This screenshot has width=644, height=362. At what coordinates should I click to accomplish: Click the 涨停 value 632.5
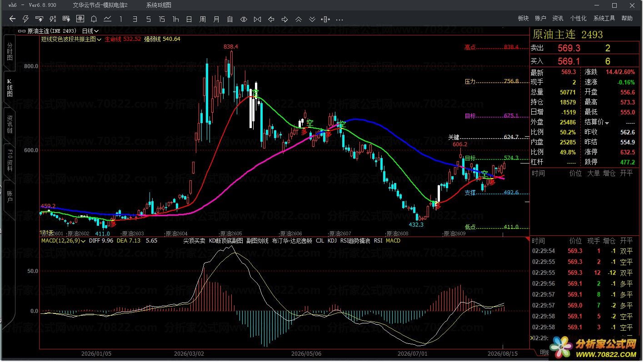coord(627,152)
